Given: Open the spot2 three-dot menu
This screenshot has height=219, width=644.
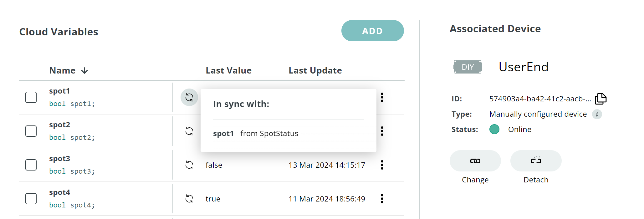Looking at the screenshot, I should [382, 131].
